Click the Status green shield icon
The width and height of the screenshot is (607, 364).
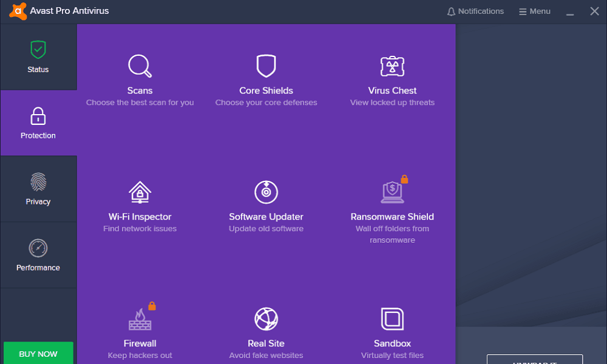coord(38,50)
